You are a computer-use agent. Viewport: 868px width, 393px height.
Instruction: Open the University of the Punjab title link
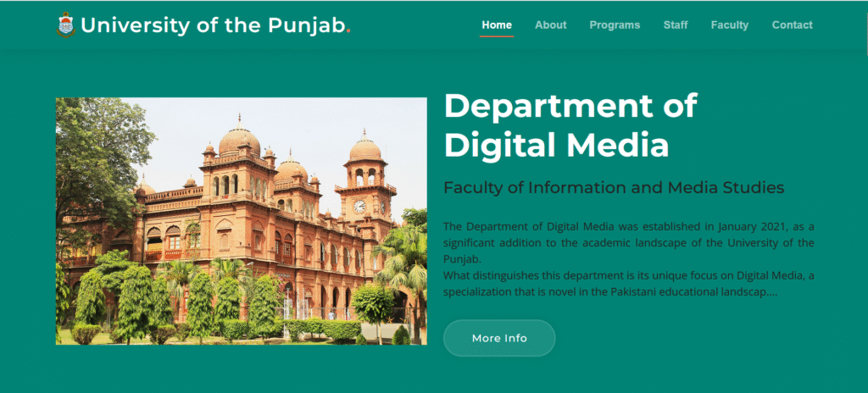(213, 25)
